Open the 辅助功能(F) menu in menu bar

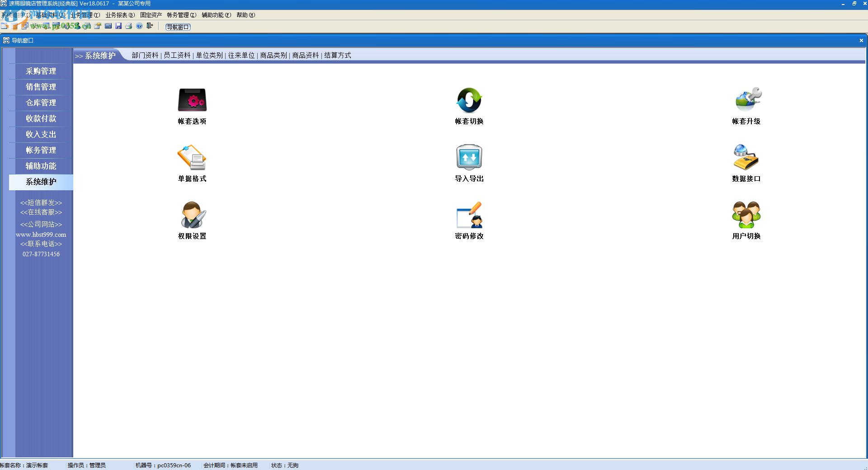217,15
